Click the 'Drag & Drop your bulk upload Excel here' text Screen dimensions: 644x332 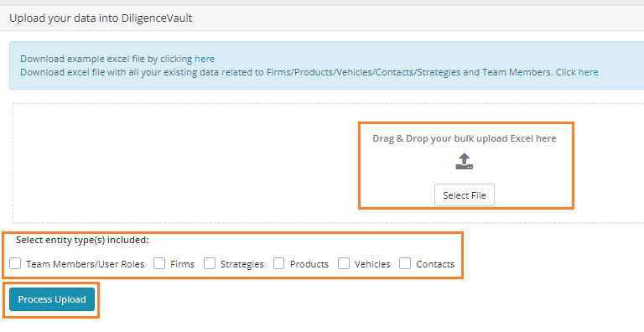(464, 138)
